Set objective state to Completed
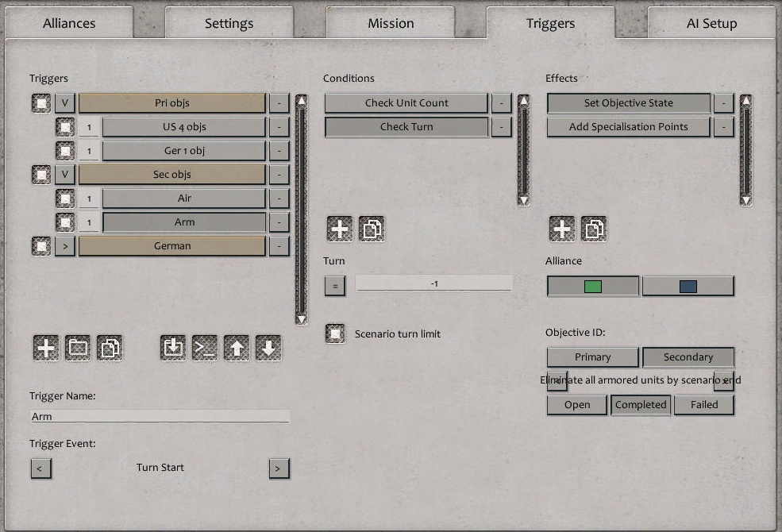Screen dimensions: 782x532 tap(641, 405)
